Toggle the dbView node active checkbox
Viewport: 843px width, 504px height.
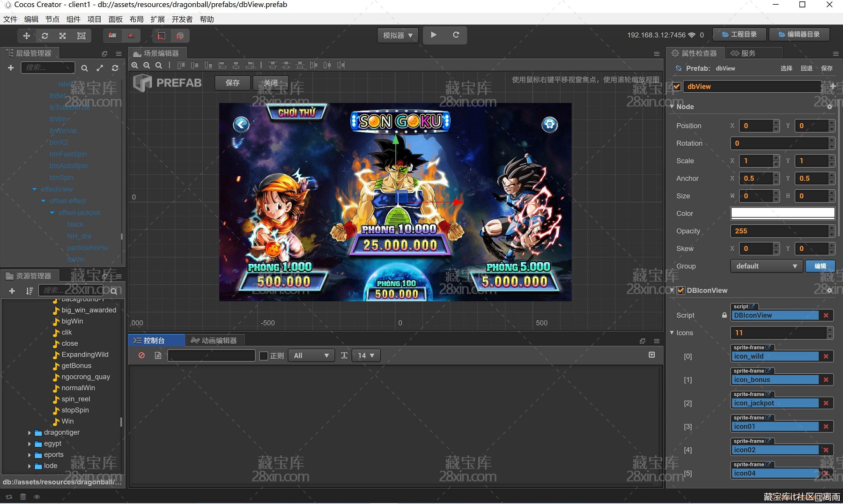click(x=676, y=87)
